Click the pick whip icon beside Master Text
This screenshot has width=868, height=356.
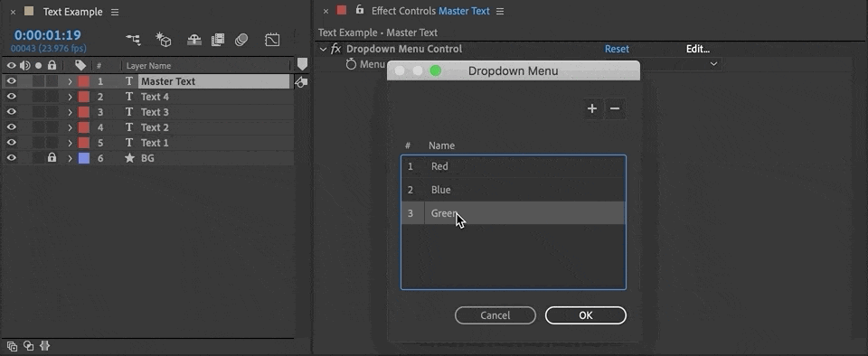pos(300,82)
